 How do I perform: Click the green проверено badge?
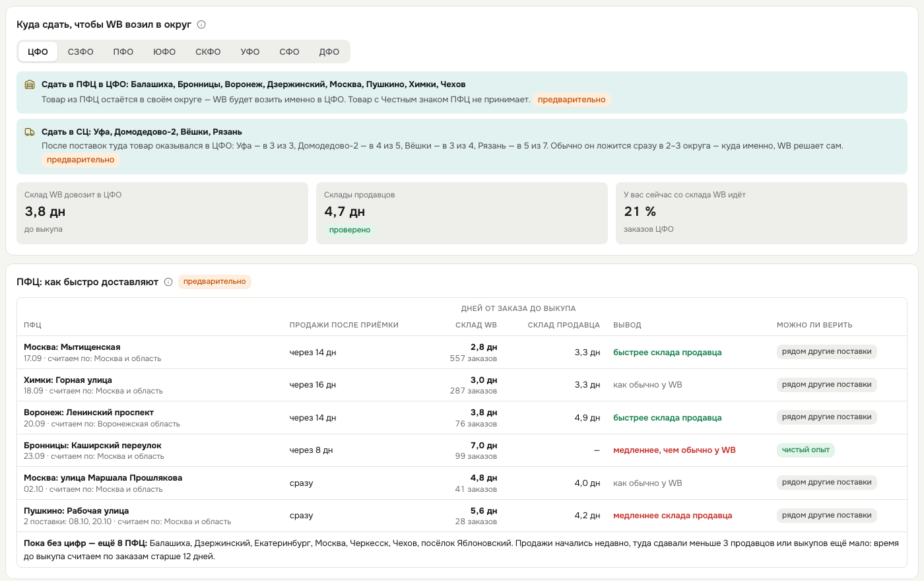coord(350,230)
